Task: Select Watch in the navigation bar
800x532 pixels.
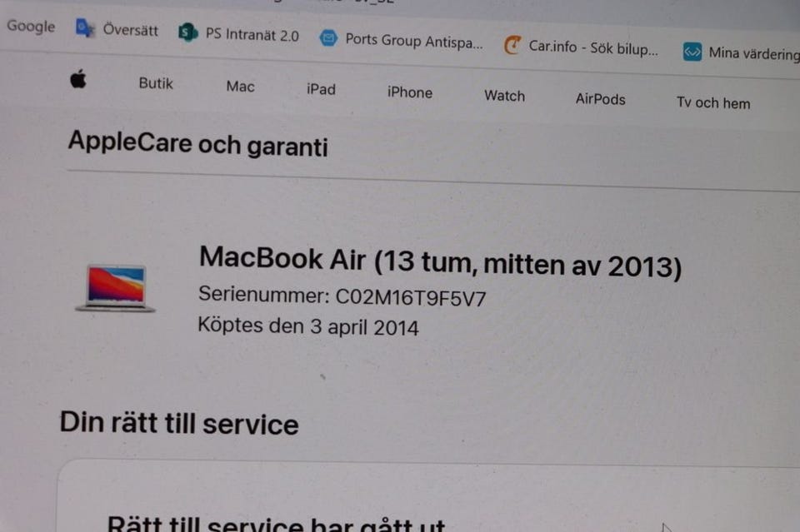Action: pos(504,95)
